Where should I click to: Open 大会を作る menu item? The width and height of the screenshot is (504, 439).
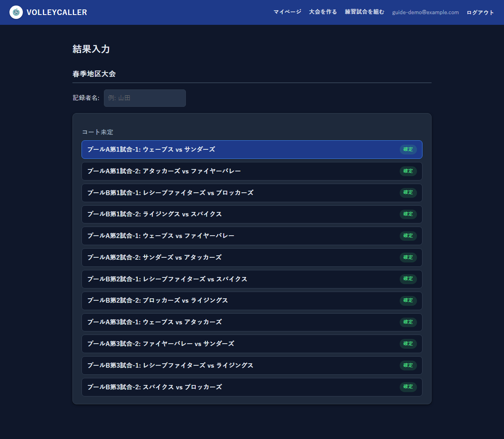[x=323, y=12]
